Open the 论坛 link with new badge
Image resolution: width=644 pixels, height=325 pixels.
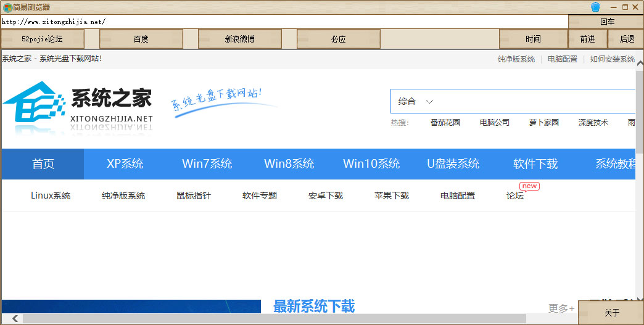pos(514,195)
